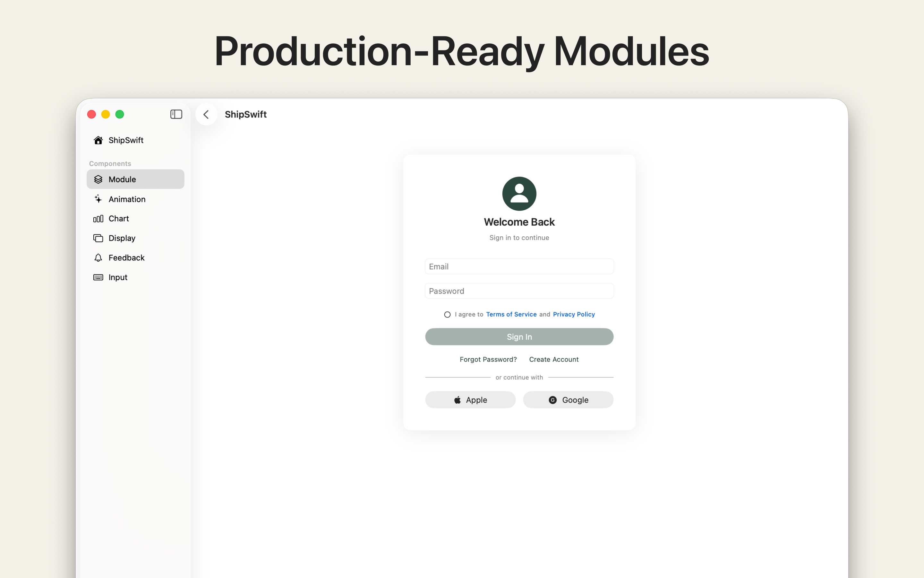Click the user avatar icon
This screenshot has height=578, width=924.
(519, 193)
